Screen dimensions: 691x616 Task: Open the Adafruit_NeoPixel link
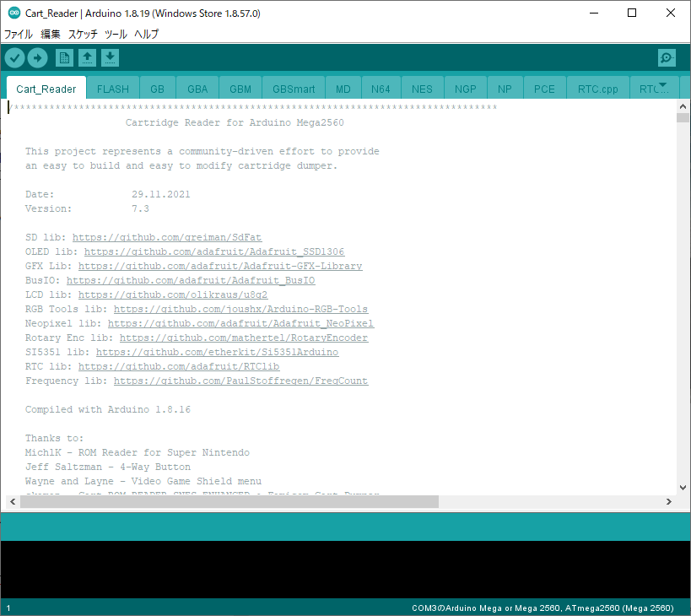(x=240, y=323)
